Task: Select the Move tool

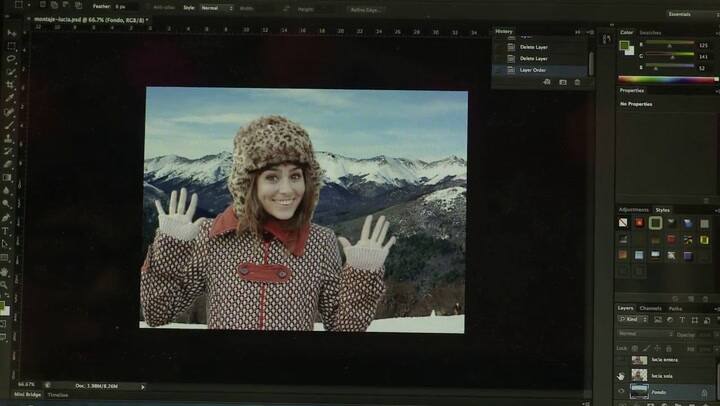Action: (x=11, y=33)
